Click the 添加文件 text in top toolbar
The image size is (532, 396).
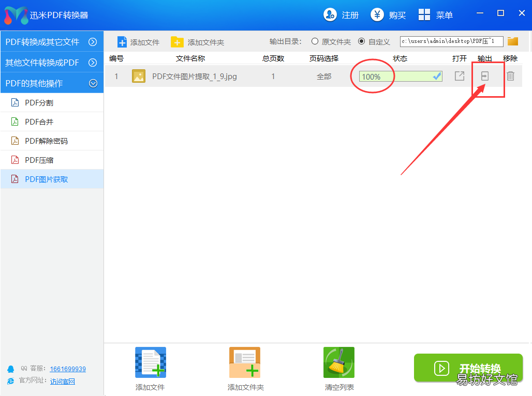click(145, 42)
